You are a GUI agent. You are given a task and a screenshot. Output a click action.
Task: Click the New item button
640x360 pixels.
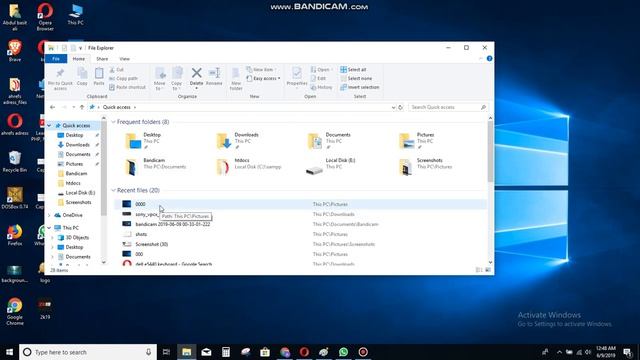(261, 70)
